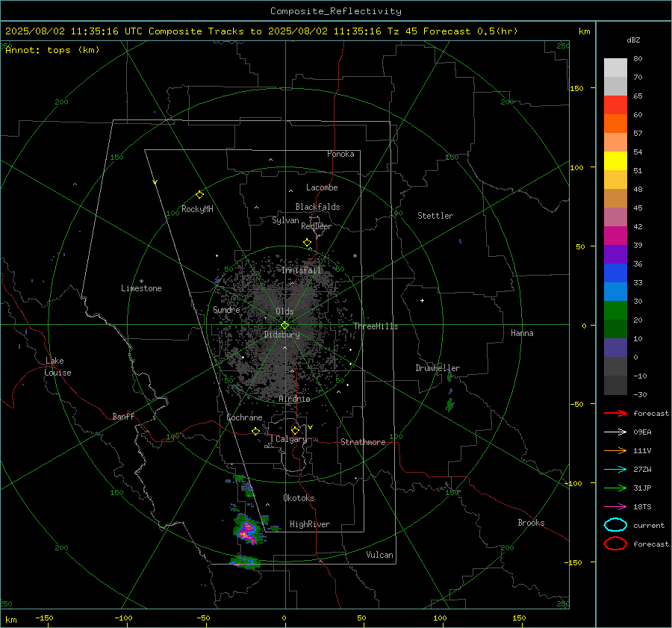Click the Okotoks label

(x=299, y=498)
